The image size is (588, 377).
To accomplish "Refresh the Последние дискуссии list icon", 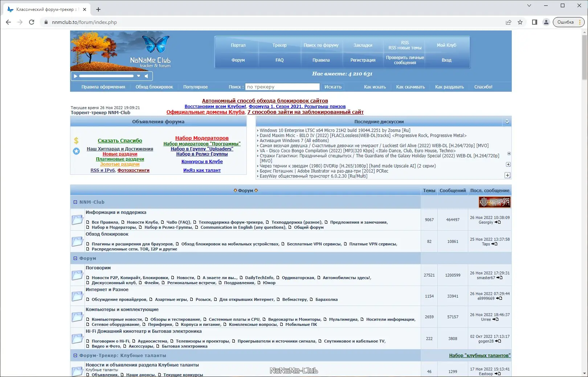I will 507,122.
